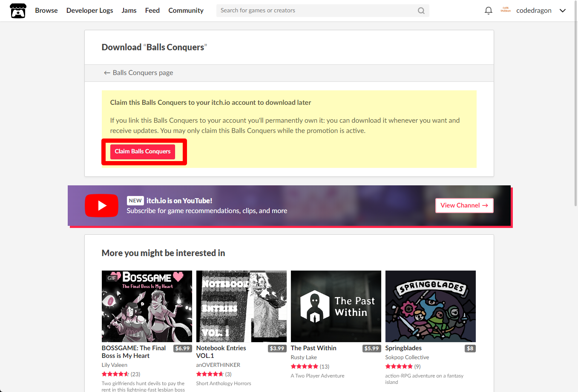Screen dimensions: 578x392
Task: Click the NEW badge in YouTube banner
Action: coord(135,201)
